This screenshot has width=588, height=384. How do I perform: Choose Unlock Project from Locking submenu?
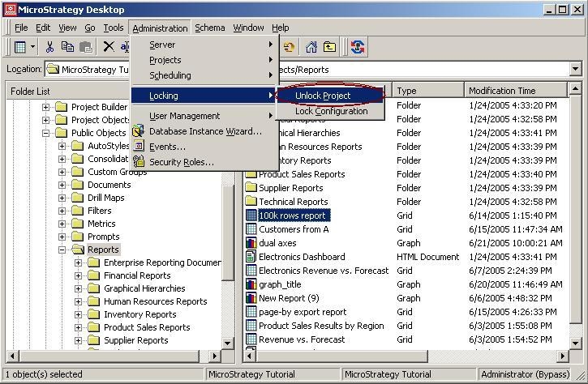coord(323,96)
